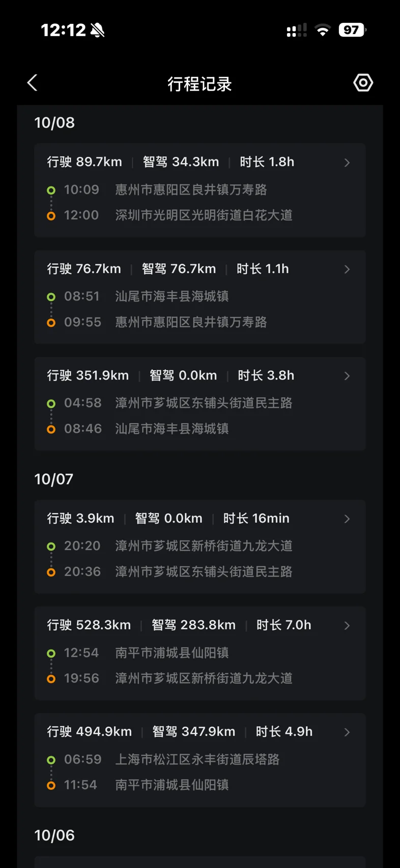The height and width of the screenshot is (868, 400).
Task: Expand the 351.9km trip chevron
Action: point(347,376)
